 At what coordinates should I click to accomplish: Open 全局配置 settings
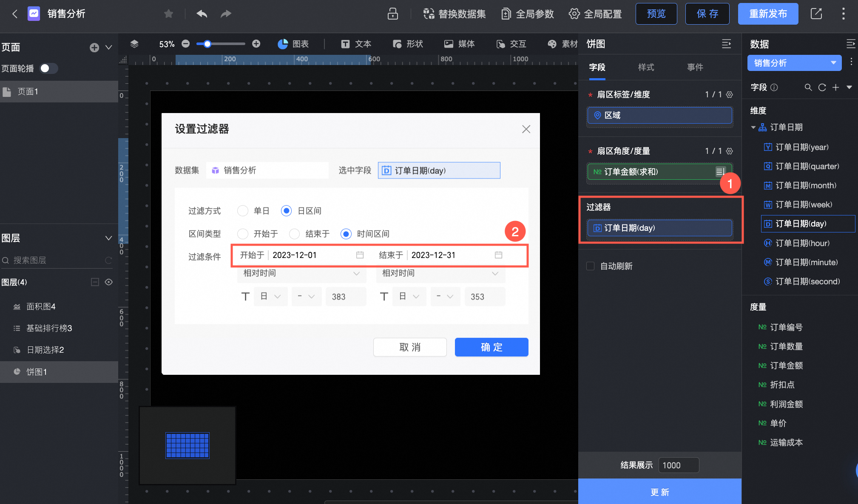click(595, 14)
